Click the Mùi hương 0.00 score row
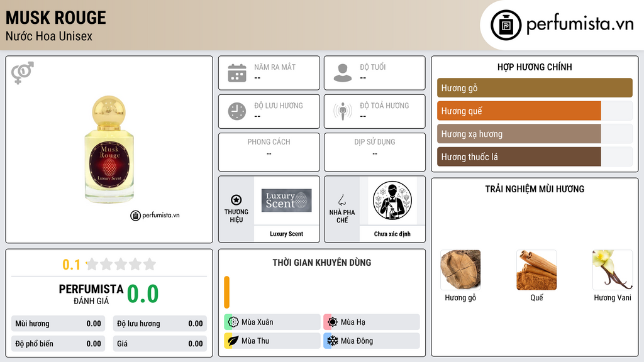 click(58, 324)
